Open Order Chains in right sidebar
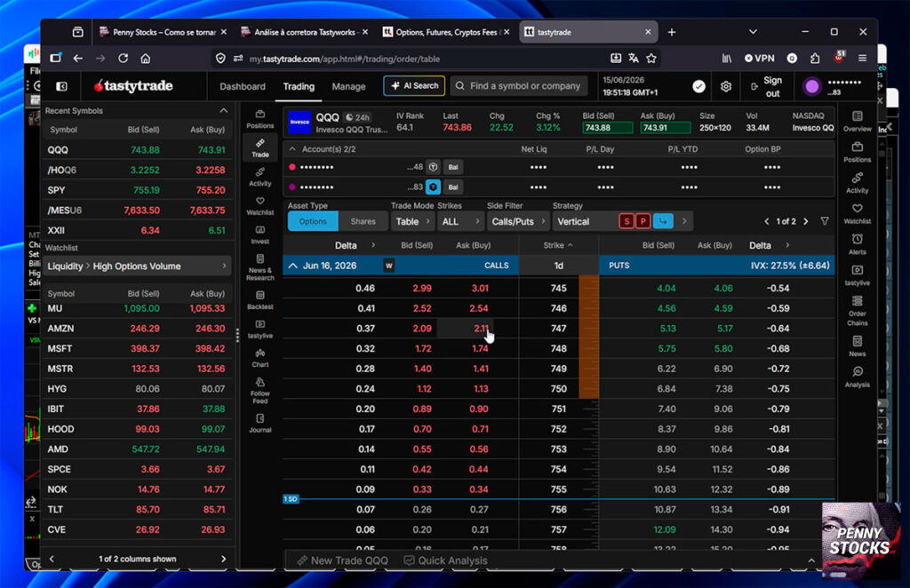The width and height of the screenshot is (910, 588). coord(858,311)
